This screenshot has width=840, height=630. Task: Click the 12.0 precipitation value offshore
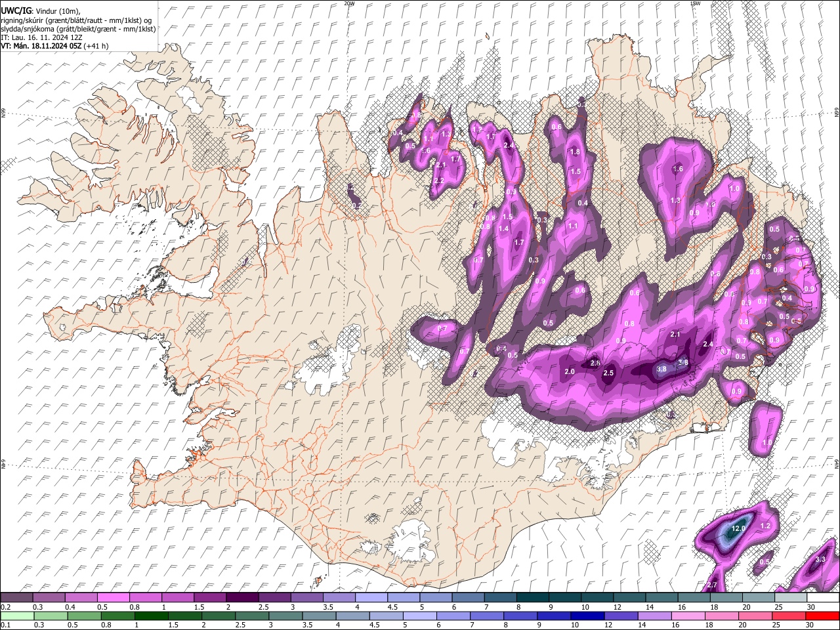coord(739,528)
